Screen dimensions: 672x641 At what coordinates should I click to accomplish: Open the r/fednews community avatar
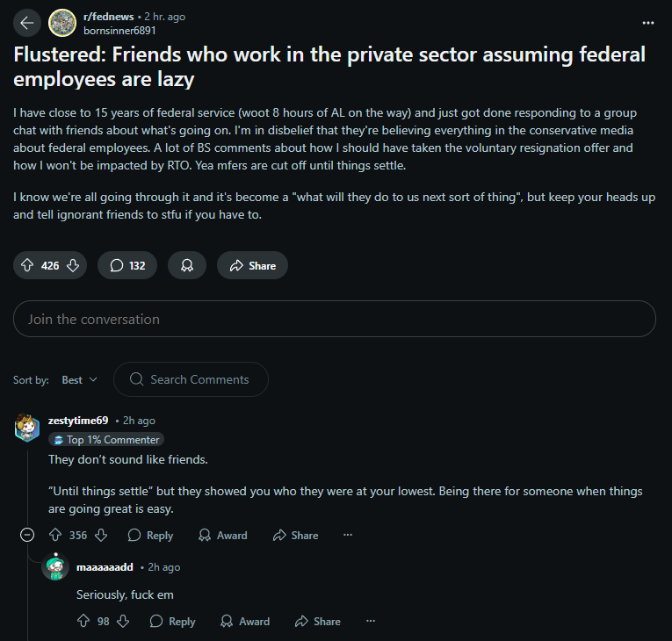[62, 23]
